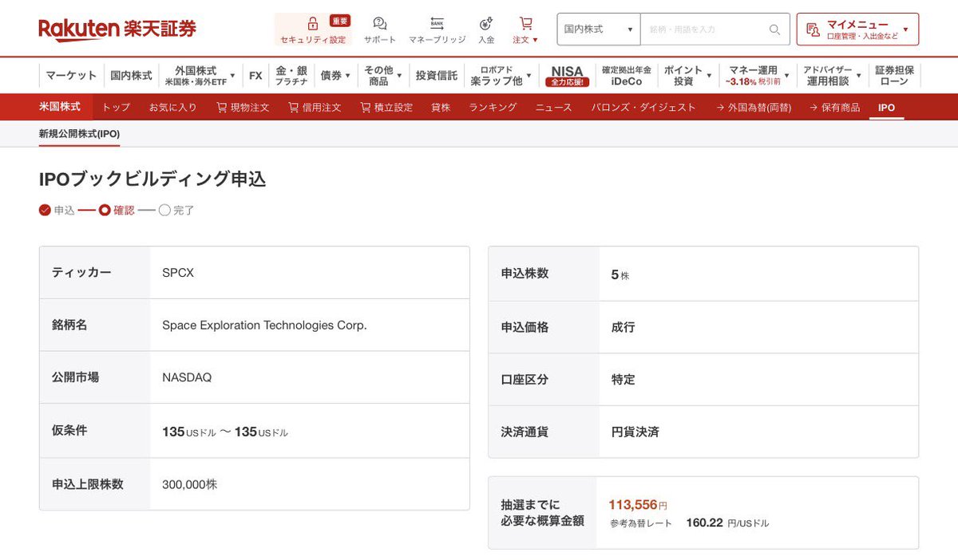Click IPOブックビルディング申込 heading

tap(152, 179)
